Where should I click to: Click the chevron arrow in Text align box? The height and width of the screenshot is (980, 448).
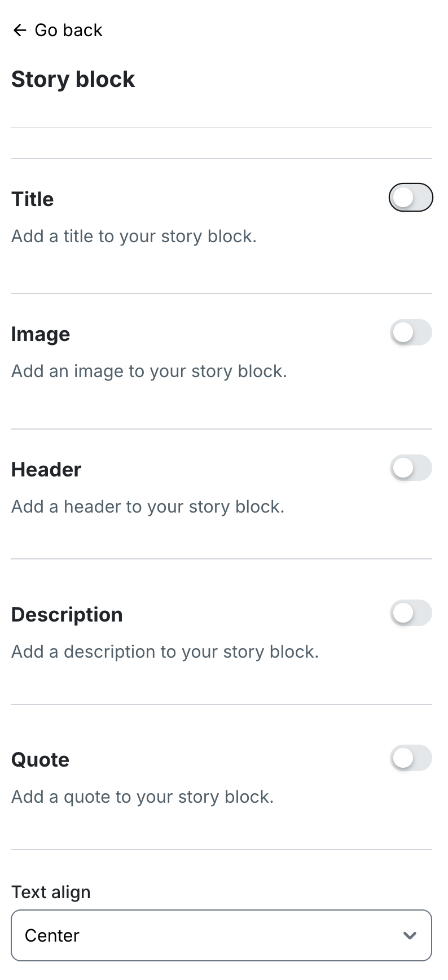tap(410, 935)
